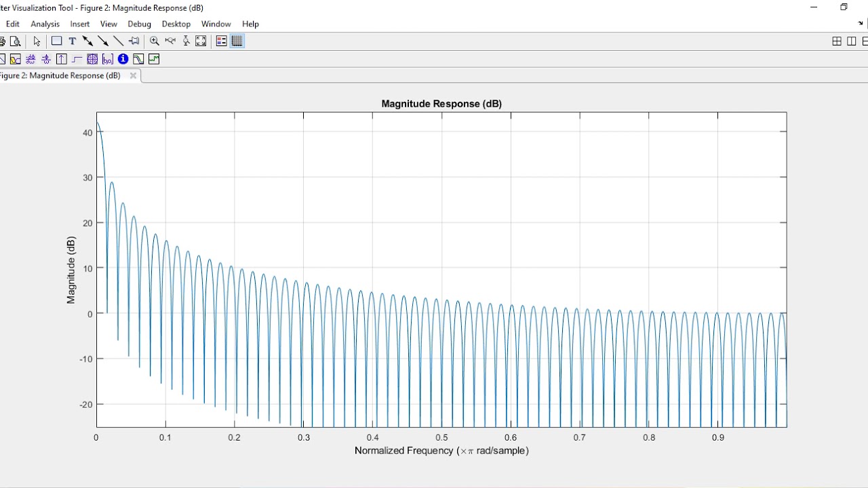Restore the default full view
868x488 pixels.
tap(201, 41)
